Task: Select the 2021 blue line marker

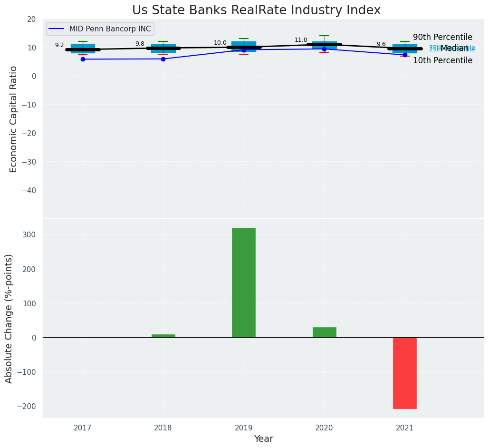Action: [405, 55]
